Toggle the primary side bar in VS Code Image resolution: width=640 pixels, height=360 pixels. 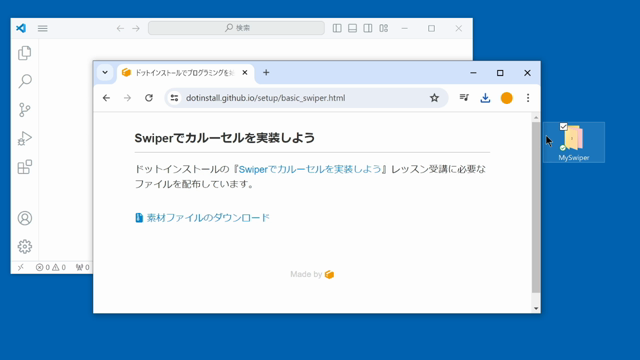pyautogui.click(x=337, y=28)
